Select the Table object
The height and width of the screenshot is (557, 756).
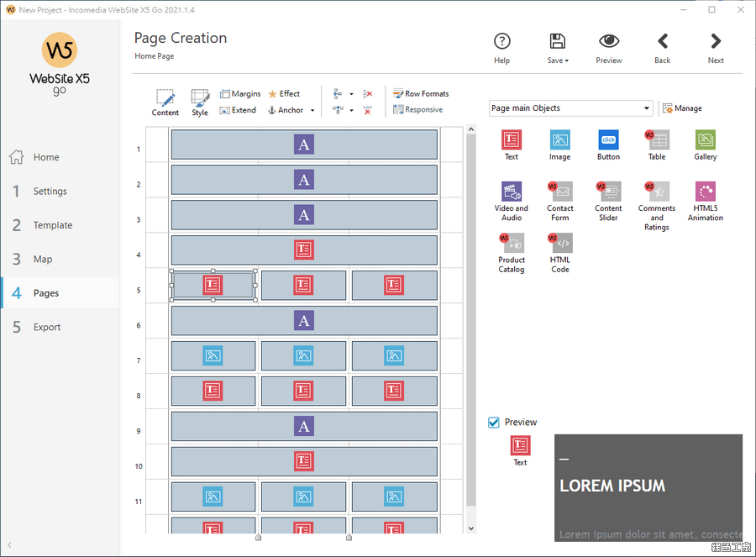657,145
